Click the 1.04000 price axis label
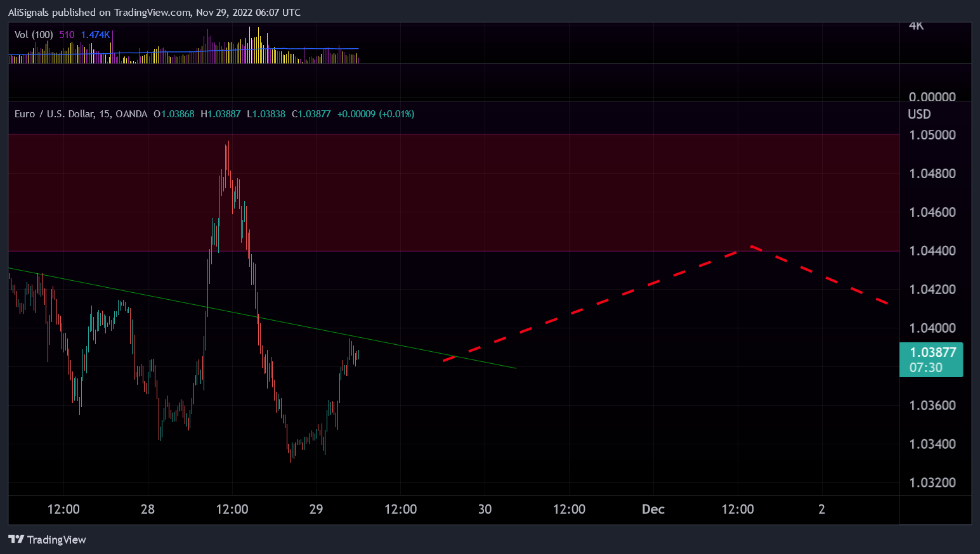 click(932, 328)
